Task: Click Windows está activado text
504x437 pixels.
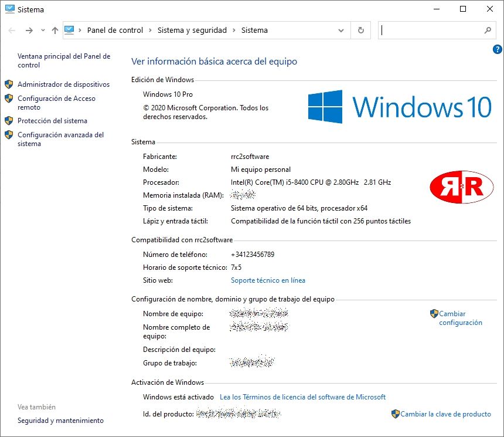Action: pyautogui.click(x=178, y=397)
